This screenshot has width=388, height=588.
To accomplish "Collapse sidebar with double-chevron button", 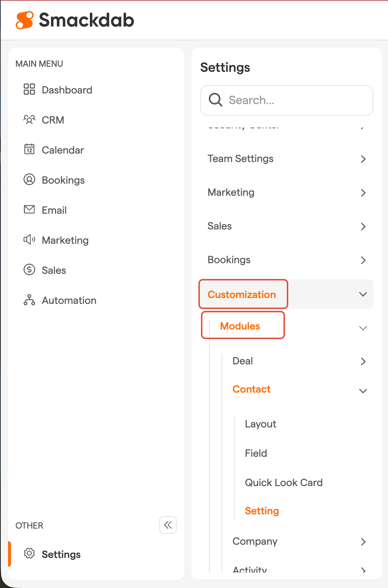I will [168, 525].
